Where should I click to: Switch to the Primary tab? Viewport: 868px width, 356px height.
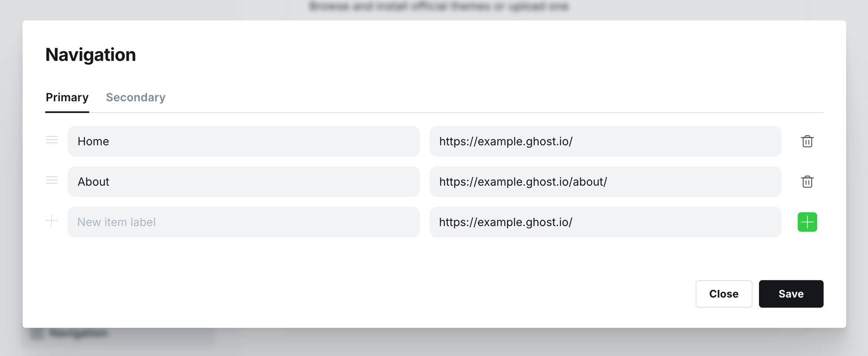67,98
